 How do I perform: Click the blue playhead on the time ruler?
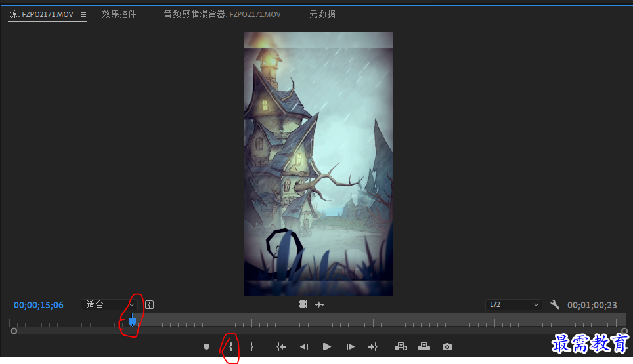pyautogui.click(x=132, y=321)
